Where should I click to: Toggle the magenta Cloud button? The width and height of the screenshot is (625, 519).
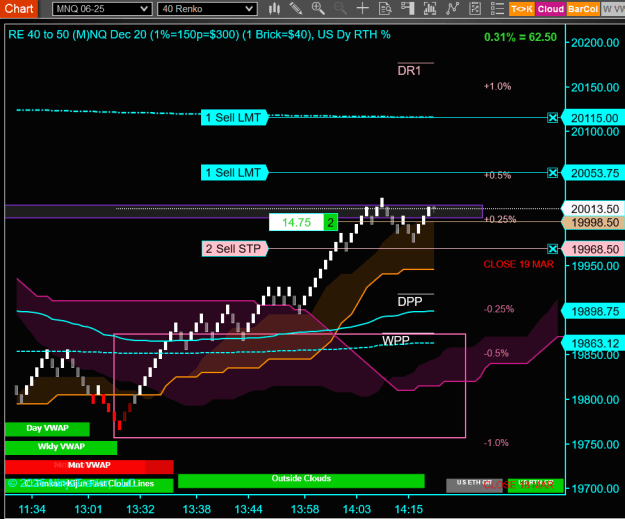(550, 9)
